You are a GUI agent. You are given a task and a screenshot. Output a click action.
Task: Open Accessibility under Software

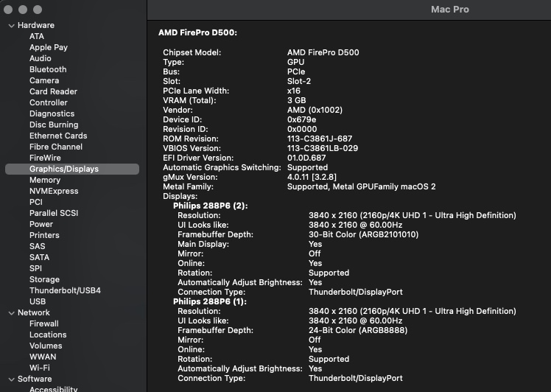[54, 389]
